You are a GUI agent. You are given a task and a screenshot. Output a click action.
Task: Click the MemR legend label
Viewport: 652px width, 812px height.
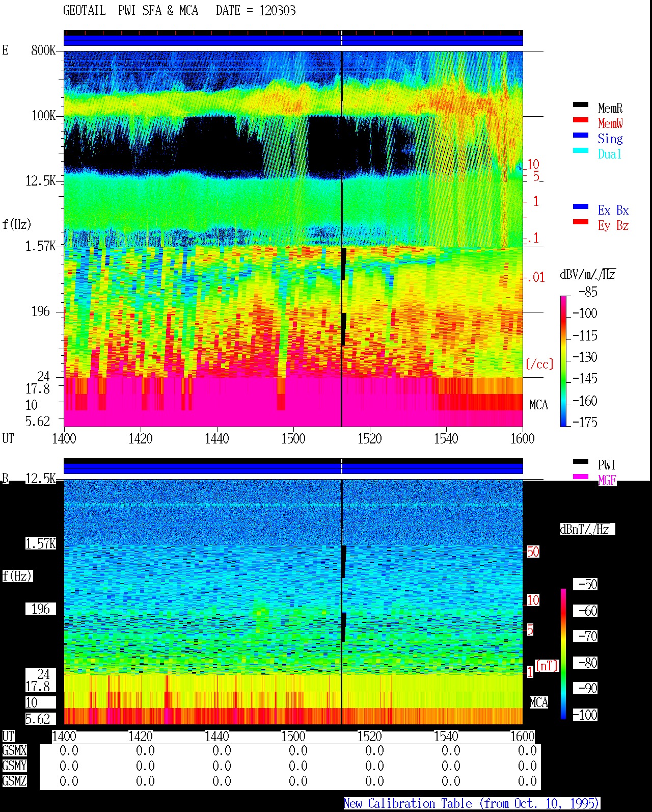[x=610, y=108]
